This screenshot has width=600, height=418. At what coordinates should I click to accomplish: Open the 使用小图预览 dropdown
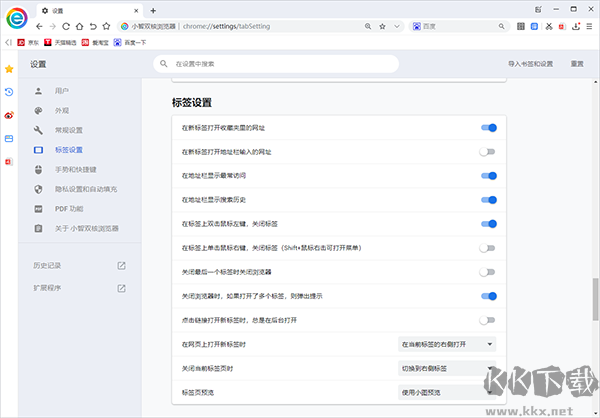[447, 392]
